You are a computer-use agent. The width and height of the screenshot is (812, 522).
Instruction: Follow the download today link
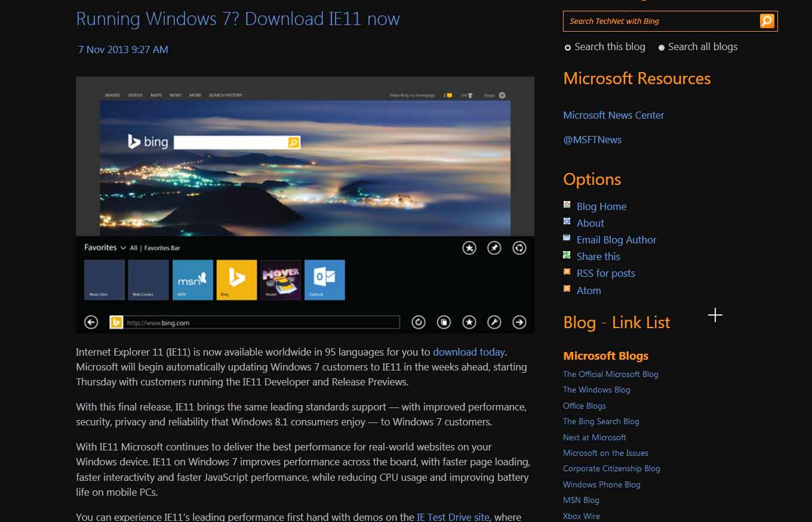click(x=469, y=352)
